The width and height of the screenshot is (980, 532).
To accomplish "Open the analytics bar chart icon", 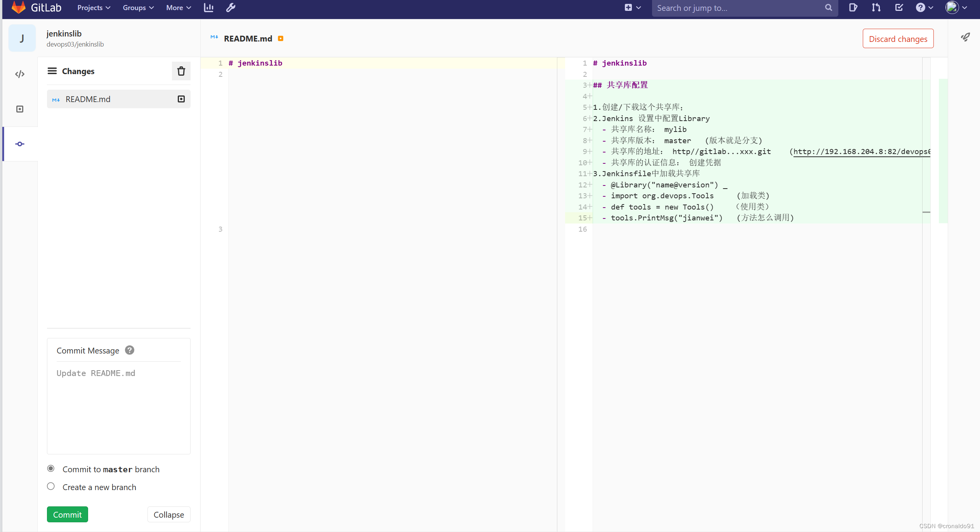I will coord(209,8).
